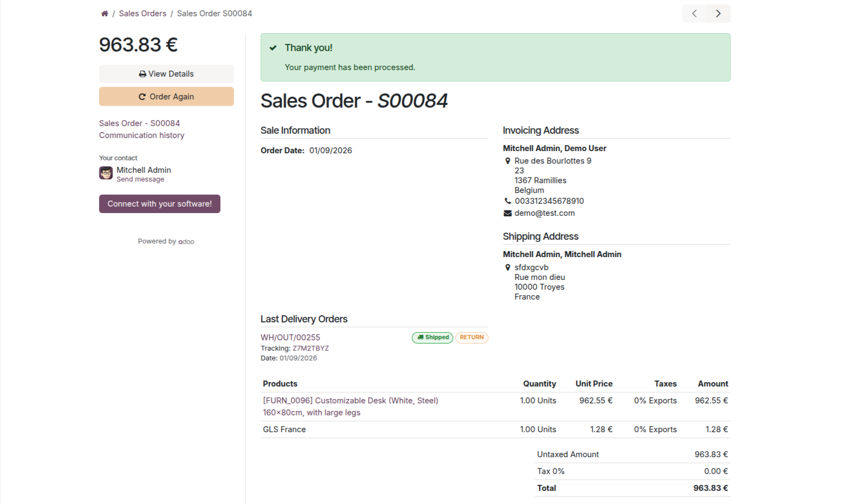Go to next order arrow

718,14
